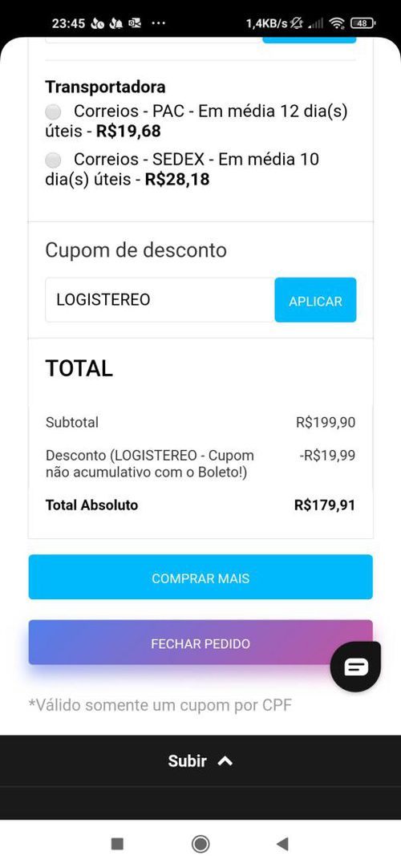
Task: Tap the muted notification bell icon
Action: (297, 23)
